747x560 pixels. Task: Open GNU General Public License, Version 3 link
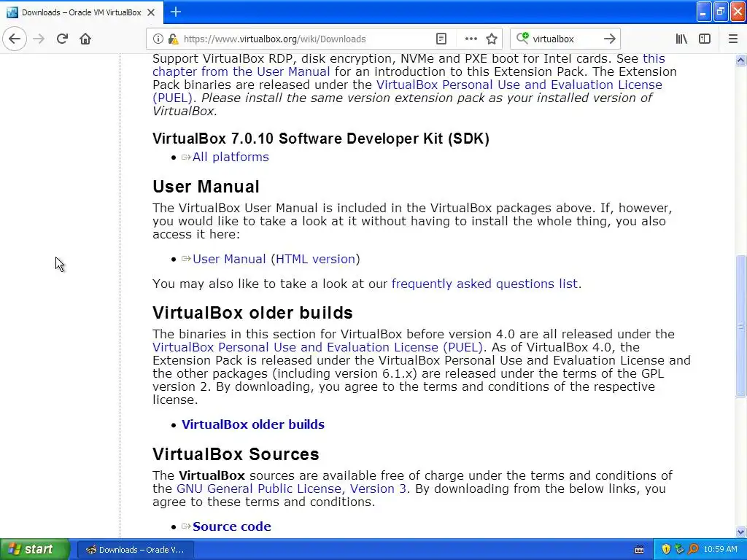291,489
